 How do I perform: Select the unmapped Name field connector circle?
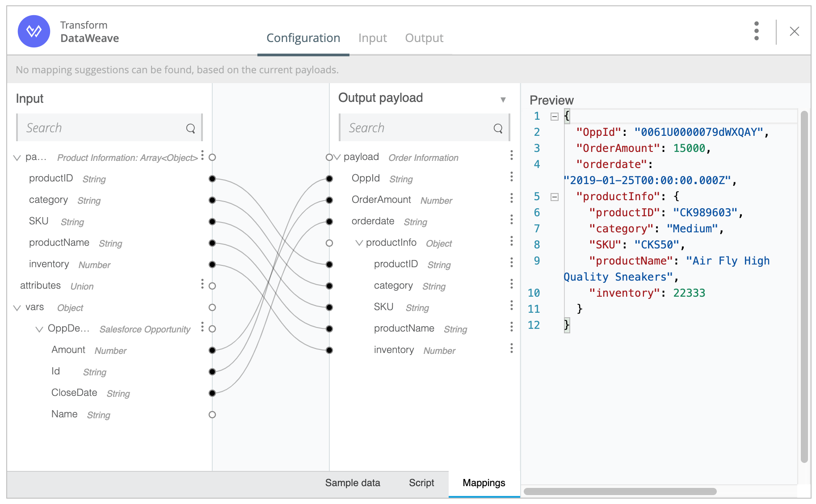click(x=212, y=415)
